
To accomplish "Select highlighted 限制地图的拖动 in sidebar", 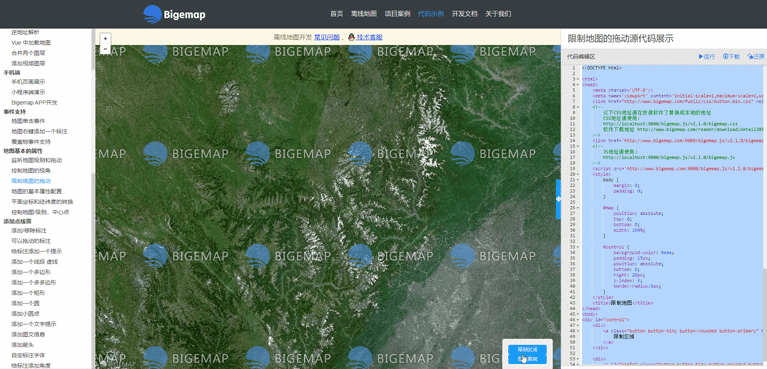I will pyautogui.click(x=31, y=181).
